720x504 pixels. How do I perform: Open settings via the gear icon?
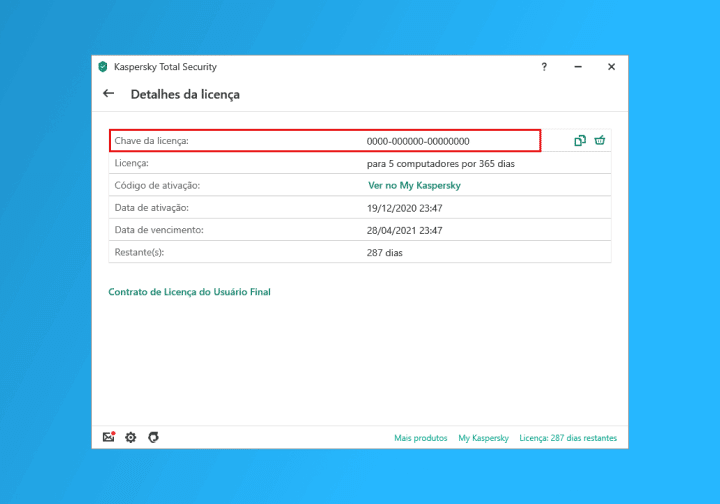[131, 438]
